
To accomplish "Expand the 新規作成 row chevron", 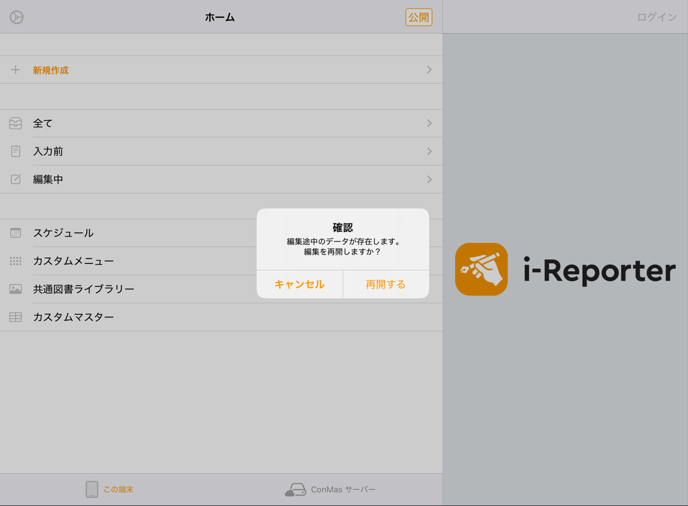I will coord(429,70).
